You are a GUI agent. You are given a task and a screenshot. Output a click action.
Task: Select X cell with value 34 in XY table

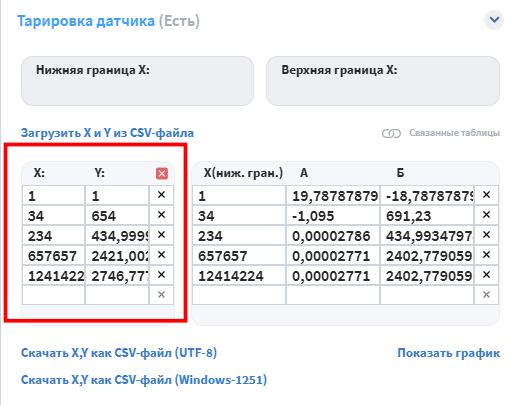[x=53, y=215]
